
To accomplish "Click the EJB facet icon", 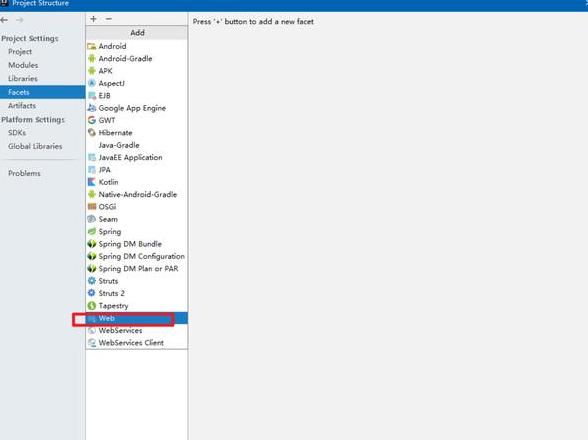I will tap(92, 96).
